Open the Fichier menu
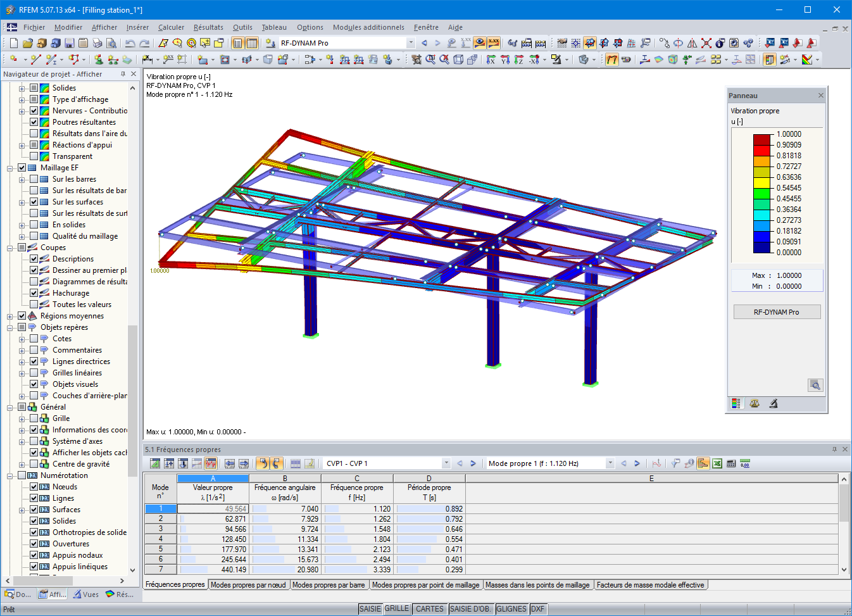Image resolution: width=852 pixels, height=616 pixels. [x=34, y=27]
